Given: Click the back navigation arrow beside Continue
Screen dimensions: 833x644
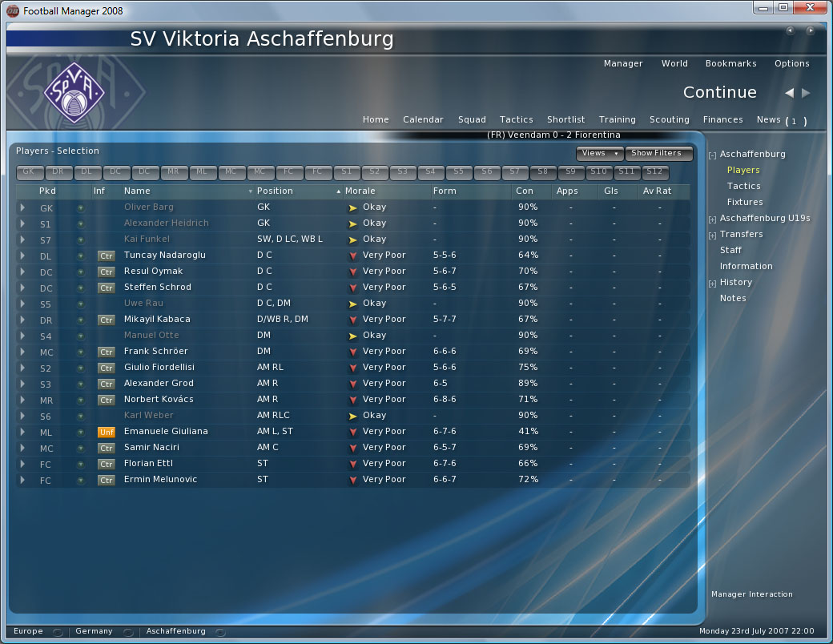Looking at the screenshot, I should pyautogui.click(x=789, y=93).
